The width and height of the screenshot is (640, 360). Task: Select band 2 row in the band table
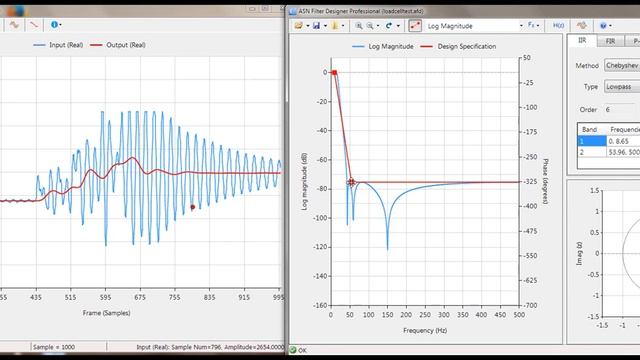[609, 152]
